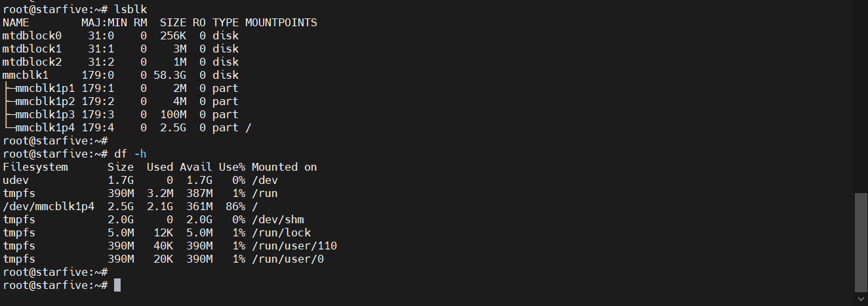The height and width of the screenshot is (306, 868).
Task: Click the Mounted on column header
Action: point(285,167)
